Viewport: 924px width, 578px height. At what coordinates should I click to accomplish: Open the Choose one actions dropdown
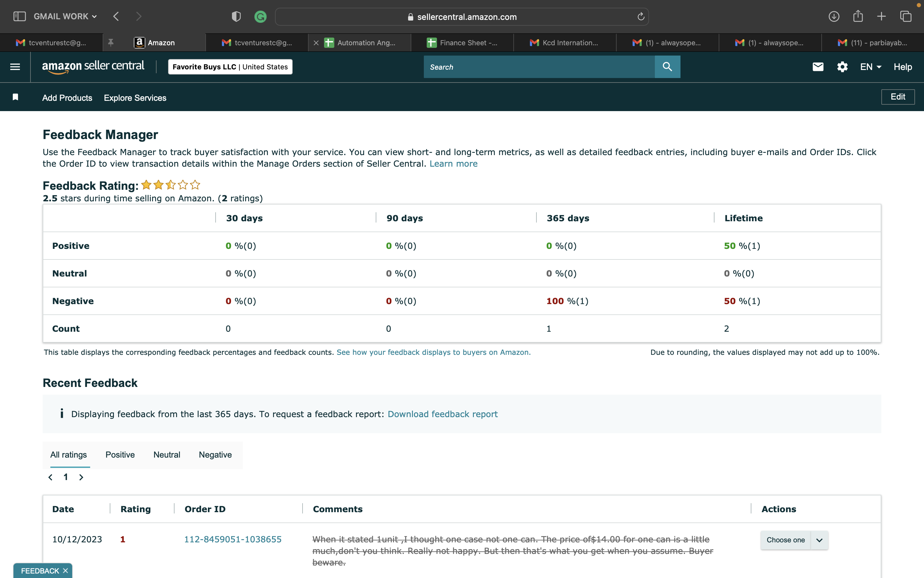(x=794, y=540)
